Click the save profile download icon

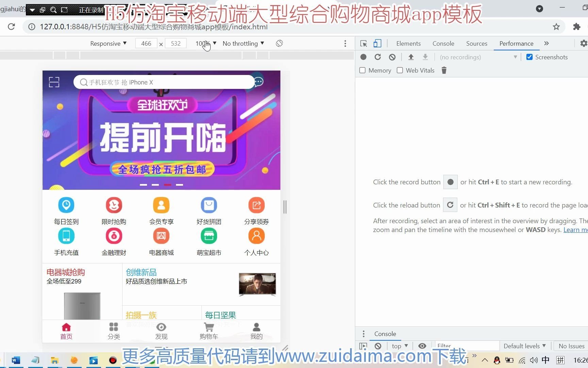[425, 57]
